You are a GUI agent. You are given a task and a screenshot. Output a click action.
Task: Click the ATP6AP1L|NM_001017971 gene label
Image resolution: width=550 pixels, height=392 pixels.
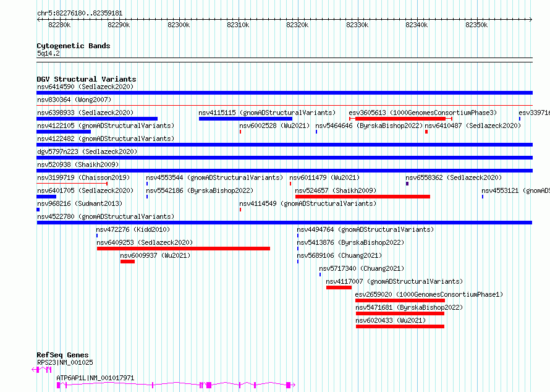tap(95, 378)
